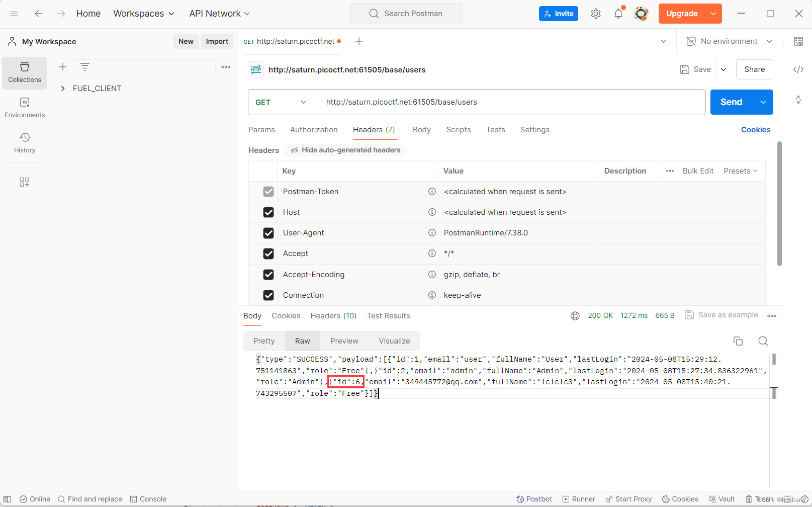
Task: Click the Search Postman field
Action: tap(406, 14)
